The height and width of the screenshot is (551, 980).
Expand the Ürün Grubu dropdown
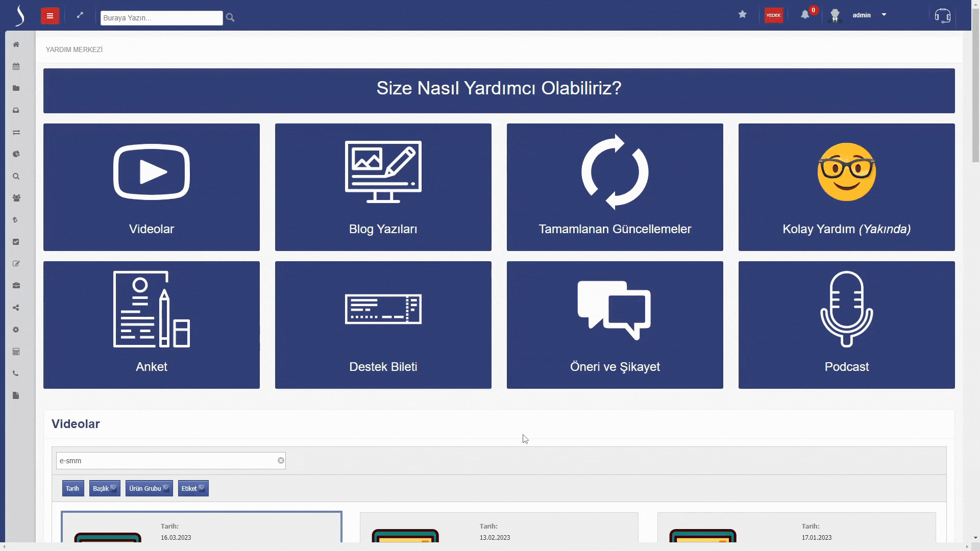149,488
